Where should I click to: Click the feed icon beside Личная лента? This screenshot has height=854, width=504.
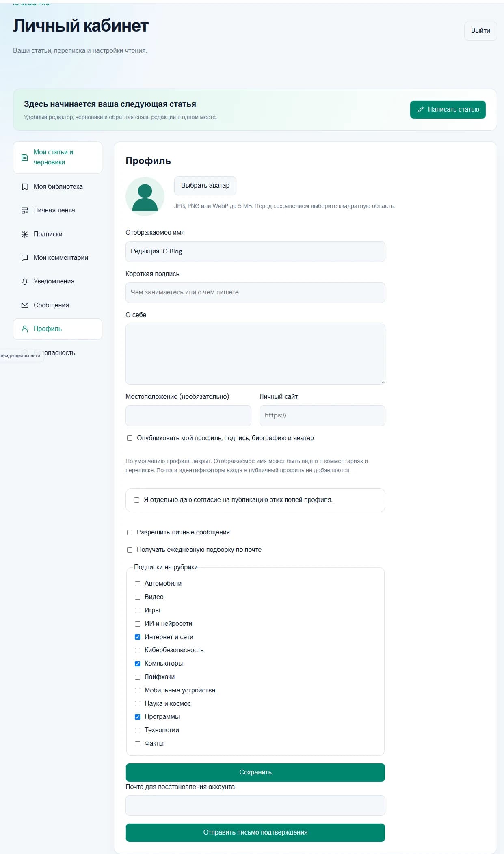click(x=25, y=210)
